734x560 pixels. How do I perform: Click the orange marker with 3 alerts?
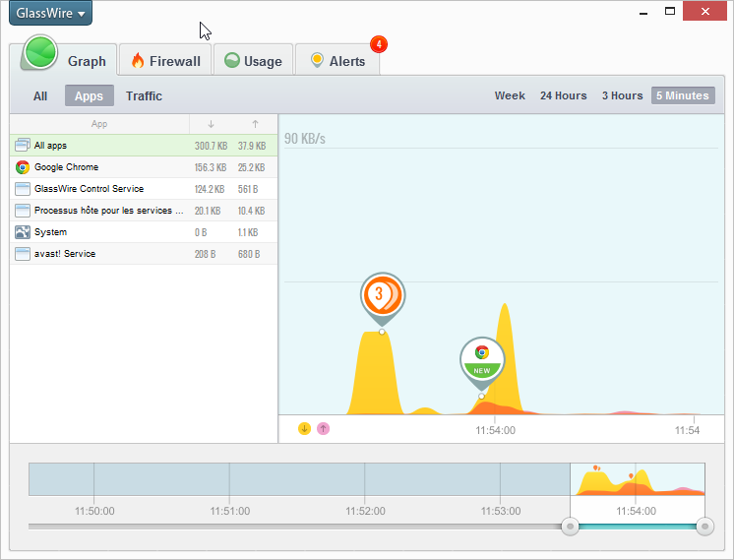(x=383, y=297)
